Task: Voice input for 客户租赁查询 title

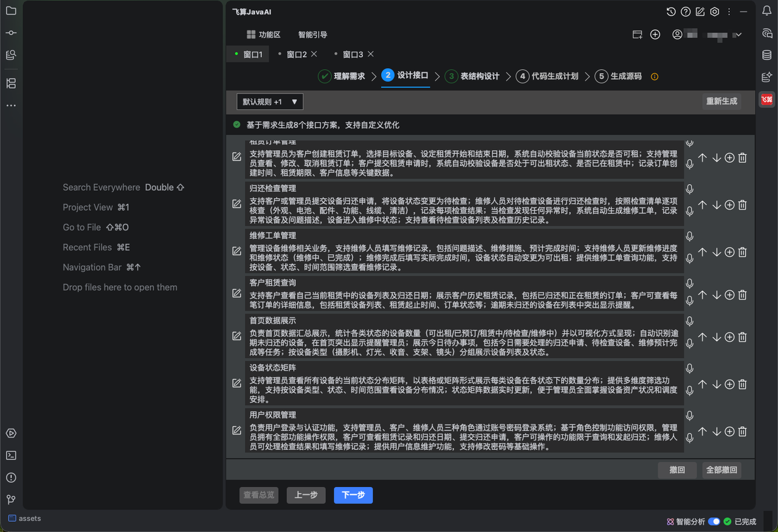Action: click(690, 283)
